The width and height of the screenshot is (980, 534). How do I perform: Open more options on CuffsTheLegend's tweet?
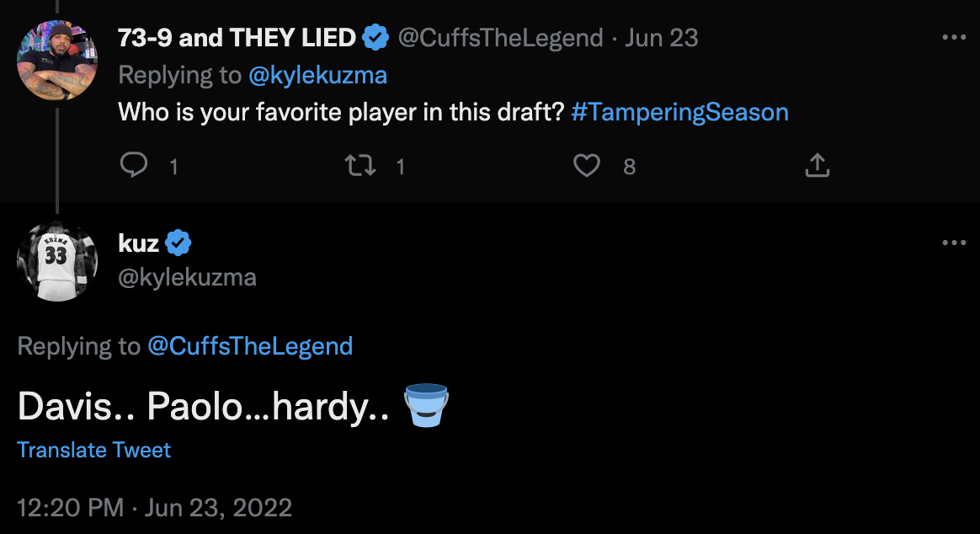pyautogui.click(x=953, y=38)
